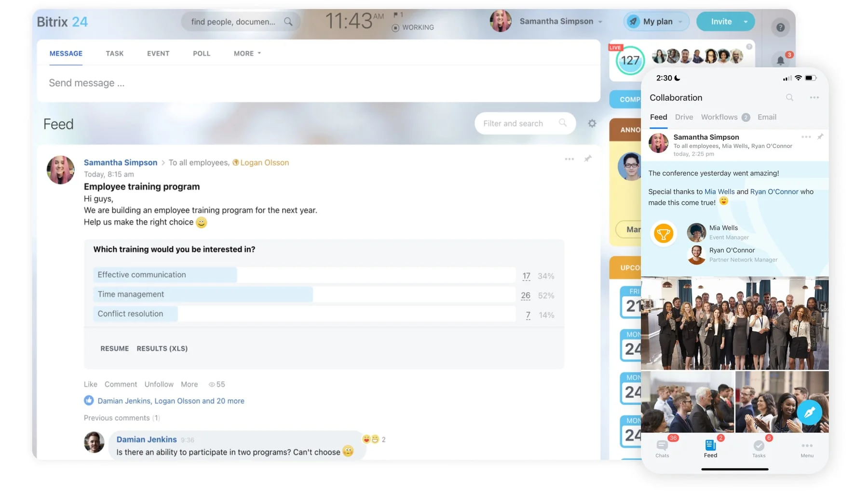This screenshot has width=868, height=491.
Task: Open the Invite button dropdown arrow
Action: [x=746, y=21]
